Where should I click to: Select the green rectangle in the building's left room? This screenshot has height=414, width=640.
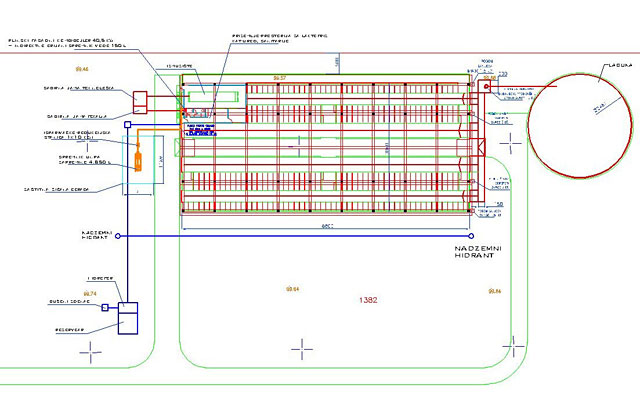click(x=213, y=97)
